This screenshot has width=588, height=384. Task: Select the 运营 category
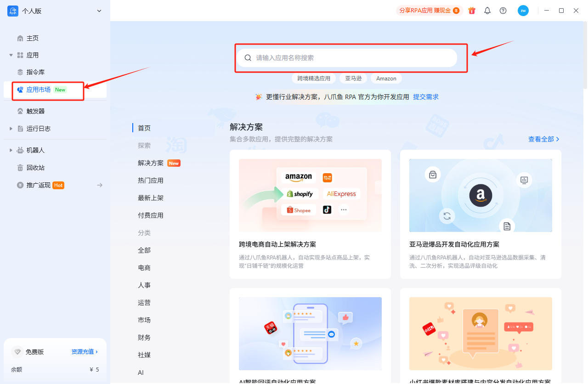tap(144, 303)
